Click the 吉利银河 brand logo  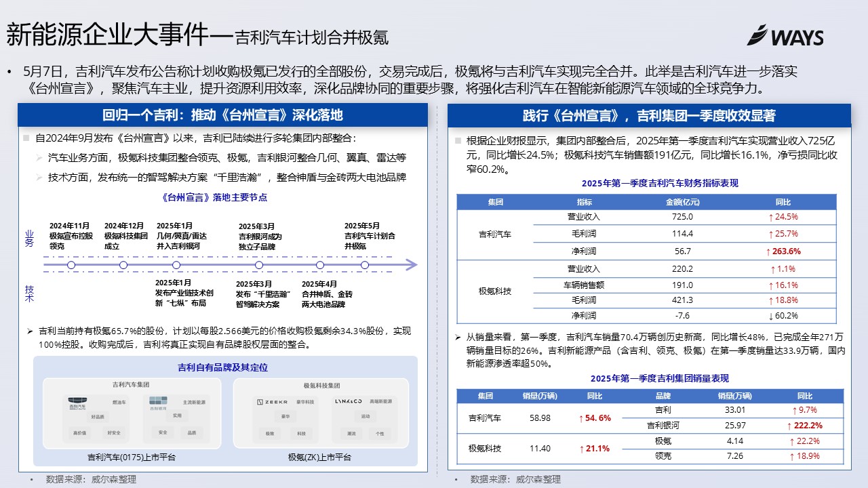coord(157,404)
